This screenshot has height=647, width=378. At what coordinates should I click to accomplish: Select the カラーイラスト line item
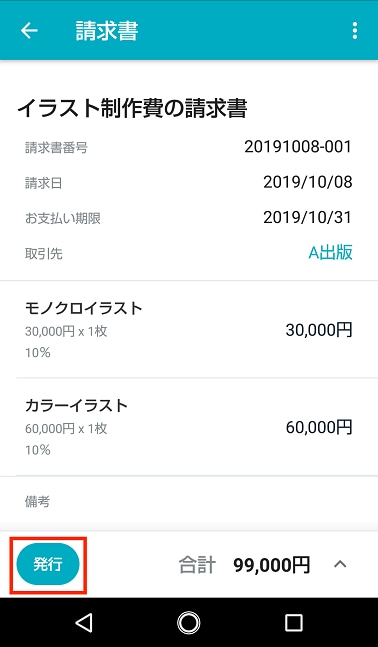tap(189, 427)
